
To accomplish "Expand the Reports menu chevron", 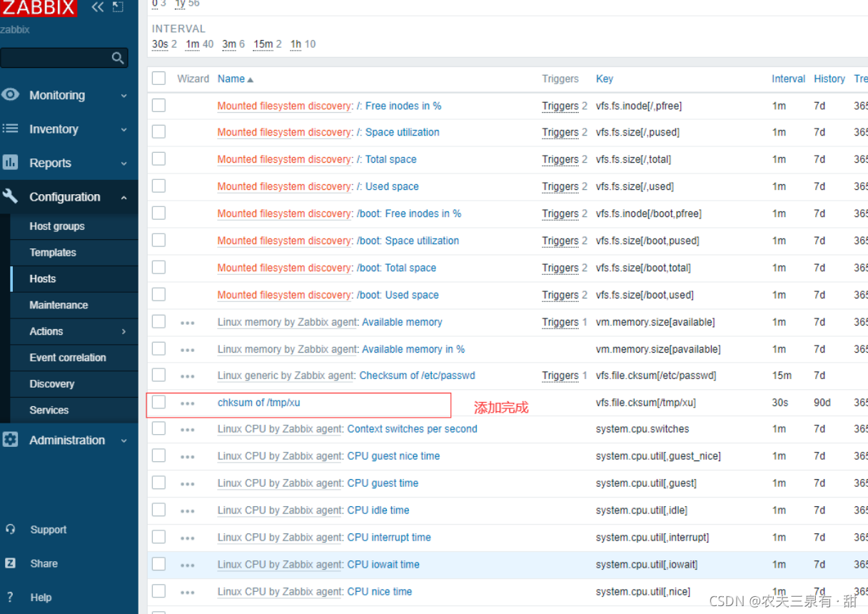I will coord(123,163).
